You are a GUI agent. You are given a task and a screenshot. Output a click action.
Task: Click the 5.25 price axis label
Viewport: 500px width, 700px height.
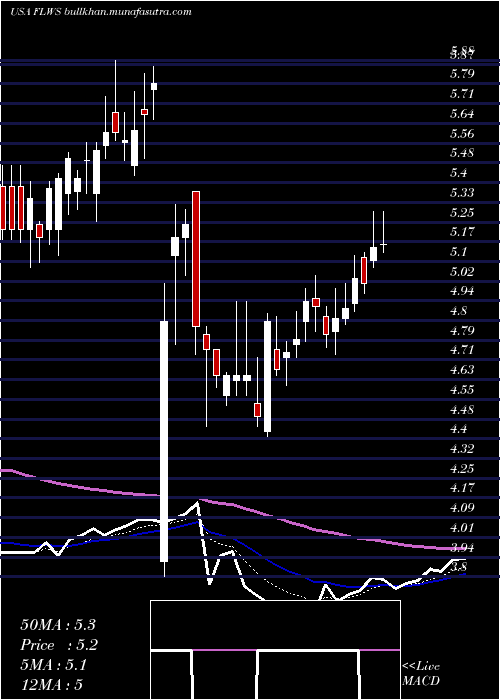pyautogui.click(x=462, y=212)
